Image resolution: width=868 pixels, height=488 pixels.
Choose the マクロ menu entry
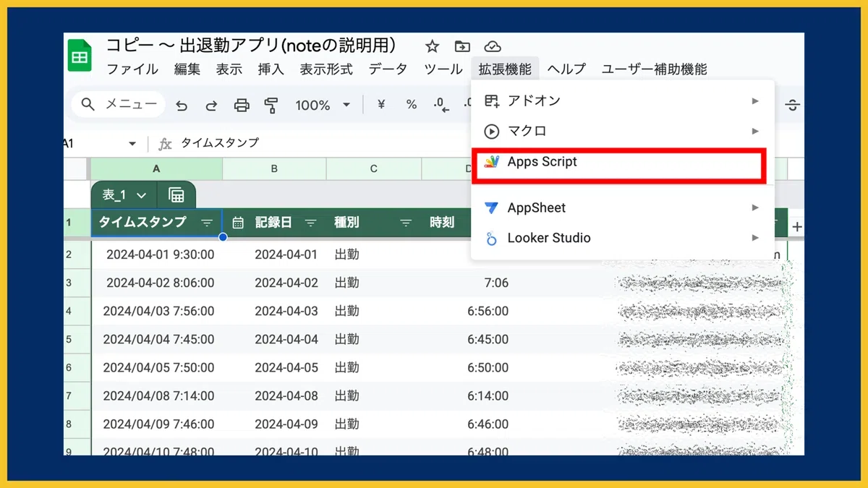[623, 132]
